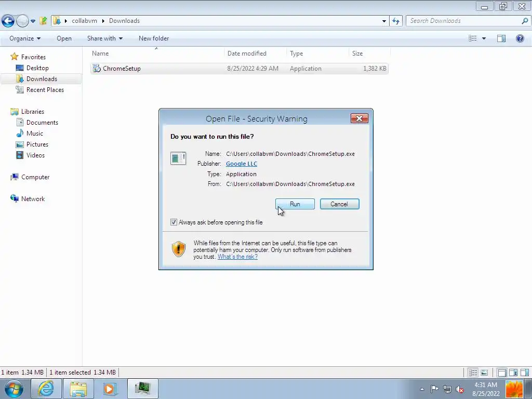Expand the root breadcrumb arrow before collabvm

click(x=66, y=21)
